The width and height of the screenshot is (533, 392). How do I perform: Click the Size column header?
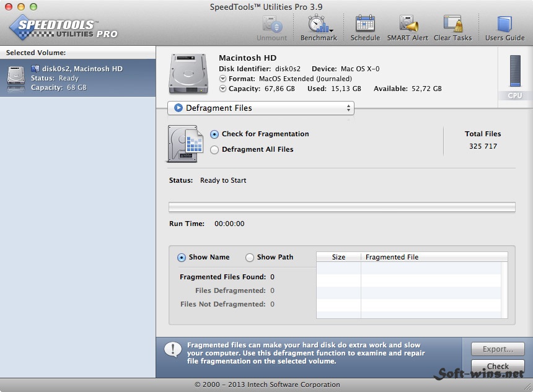338,257
